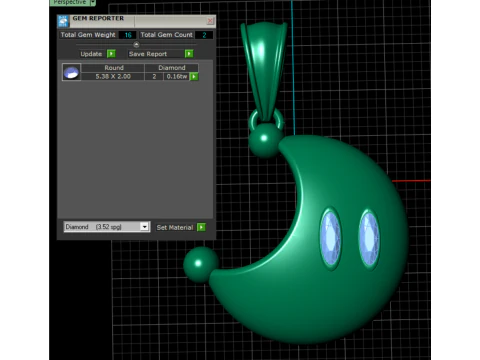Click the 'Diamond' material cell

pyautogui.click(x=172, y=68)
